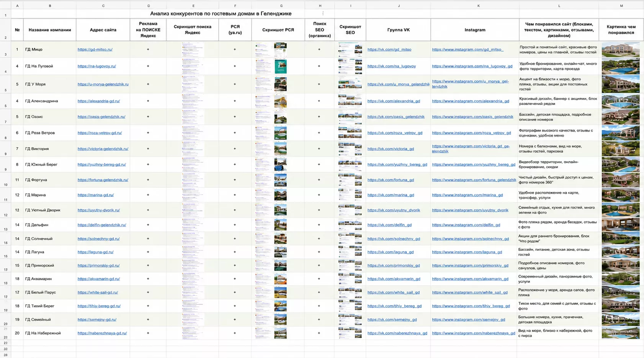Select the ГД Лагуна Yandex search screenshot

(x=193, y=252)
